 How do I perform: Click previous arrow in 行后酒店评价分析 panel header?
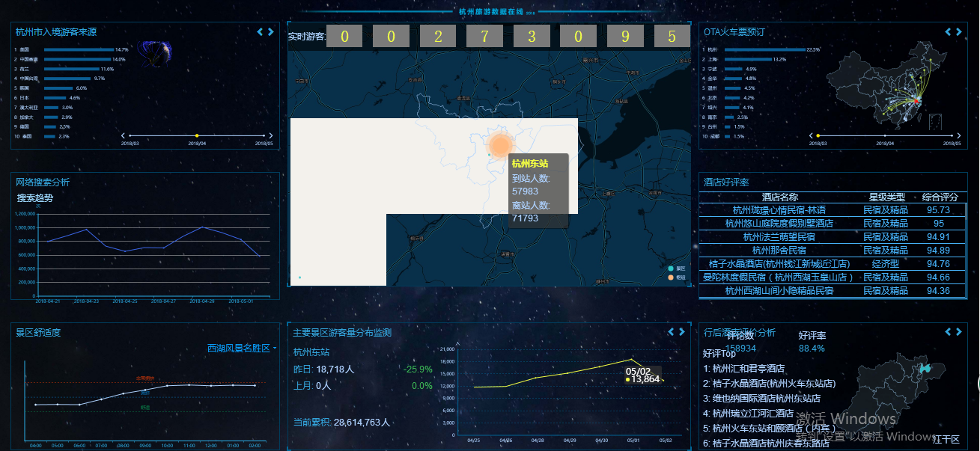pos(949,332)
